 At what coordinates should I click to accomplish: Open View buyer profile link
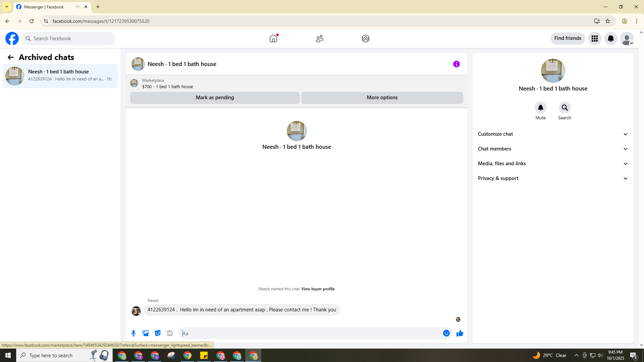click(x=318, y=289)
